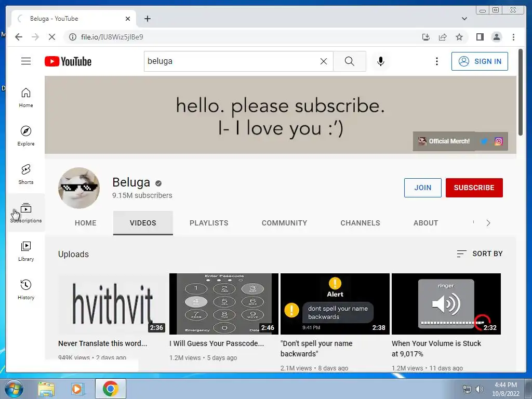Click the search magnifier button
The image size is (532, 399).
(350, 61)
